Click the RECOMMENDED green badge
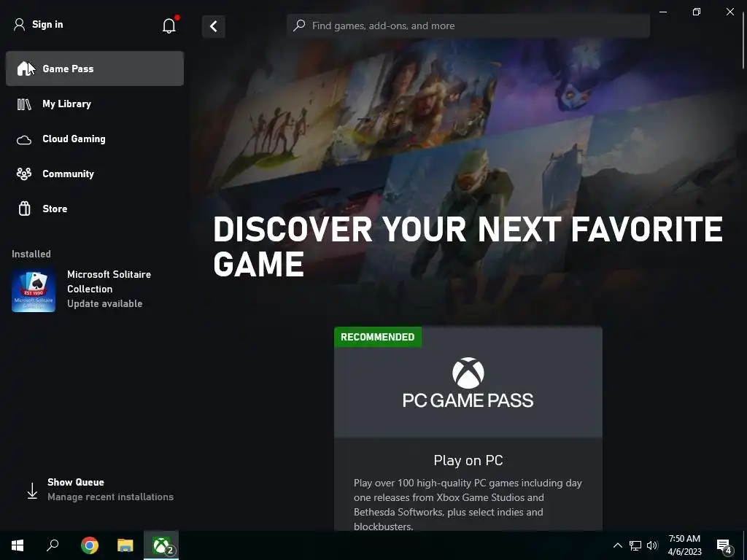The width and height of the screenshot is (747, 560). click(x=378, y=337)
